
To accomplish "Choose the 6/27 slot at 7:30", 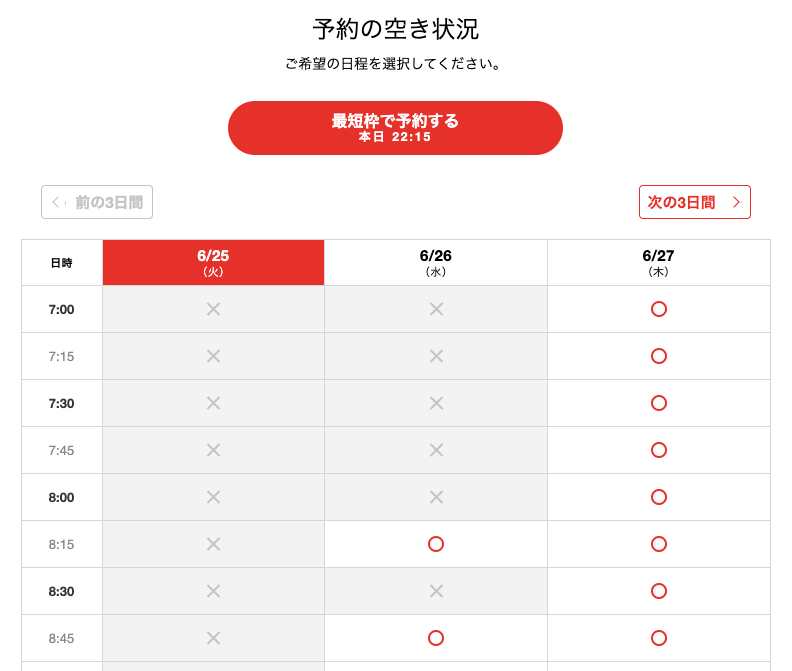I will [x=659, y=403].
